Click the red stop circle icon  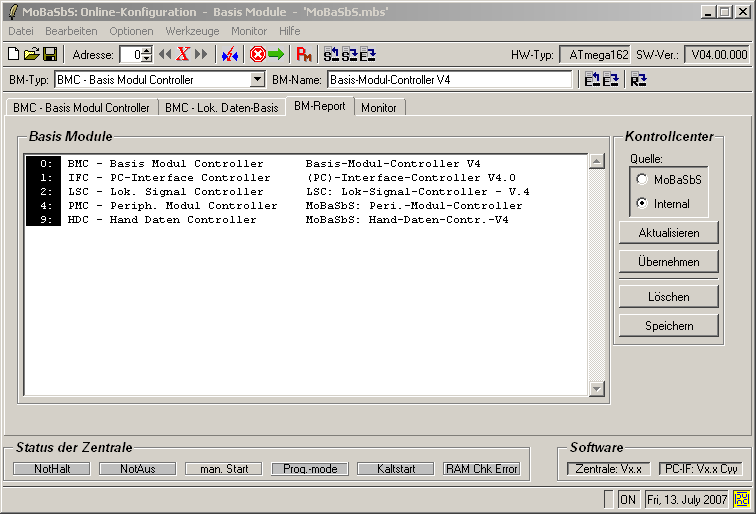[257, 54]
